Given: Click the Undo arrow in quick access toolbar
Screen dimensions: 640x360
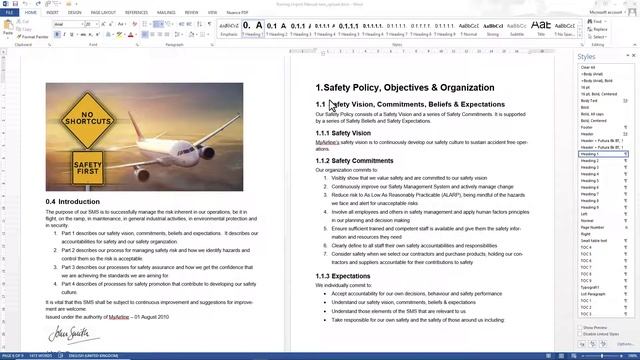Looking at the screenshot, I should (25, 4).
